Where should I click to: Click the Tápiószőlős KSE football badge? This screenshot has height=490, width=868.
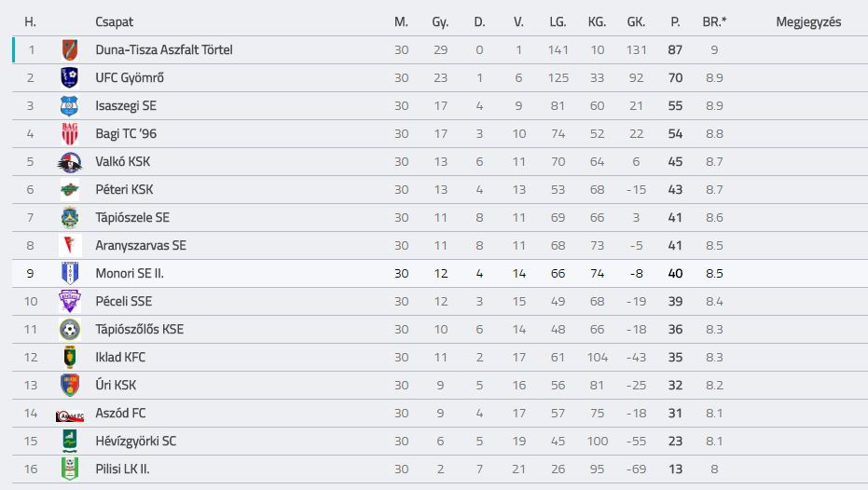click(70, 330)
